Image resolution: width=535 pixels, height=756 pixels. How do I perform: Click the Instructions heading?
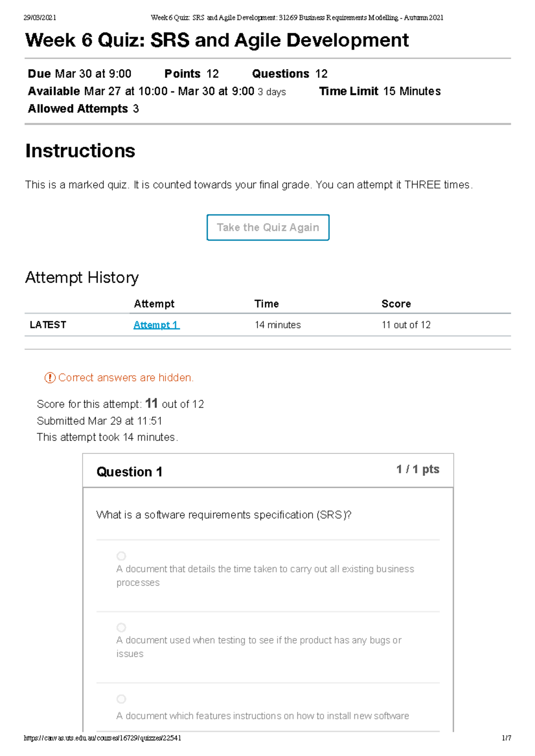click(x=79, y=151)
